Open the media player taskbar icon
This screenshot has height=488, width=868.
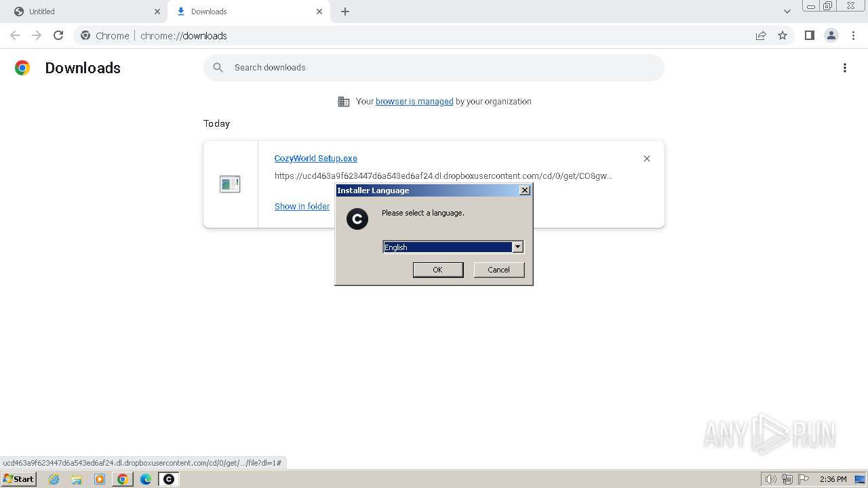pos(100,479)
